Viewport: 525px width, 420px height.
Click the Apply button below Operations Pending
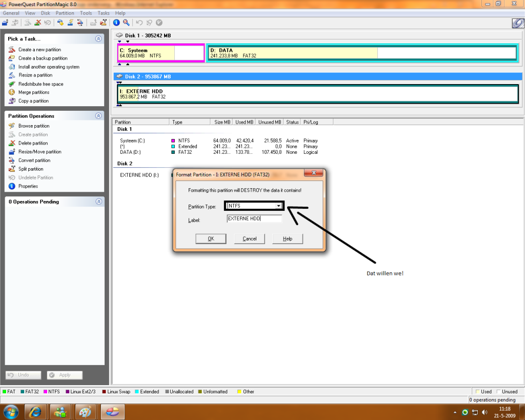[65, 375]
